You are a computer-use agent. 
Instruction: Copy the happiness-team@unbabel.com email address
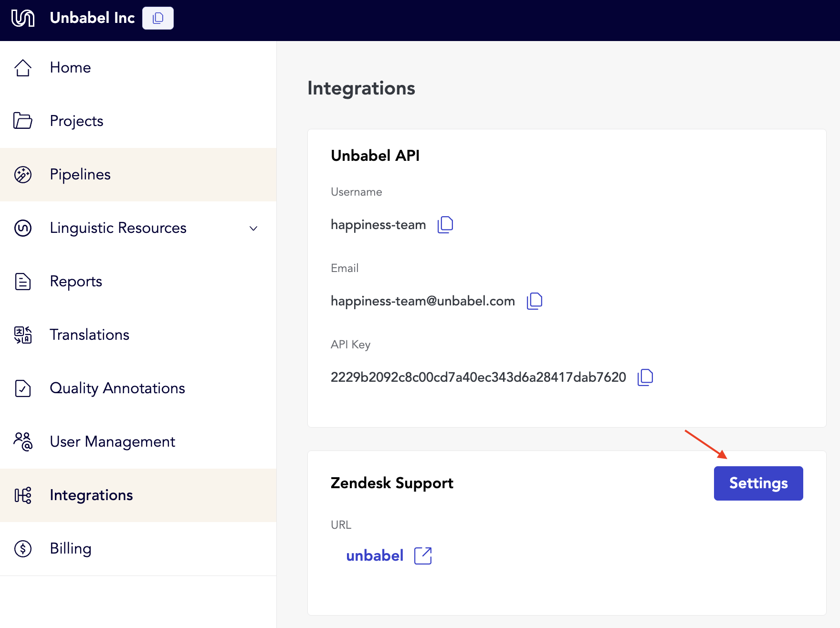535,301
